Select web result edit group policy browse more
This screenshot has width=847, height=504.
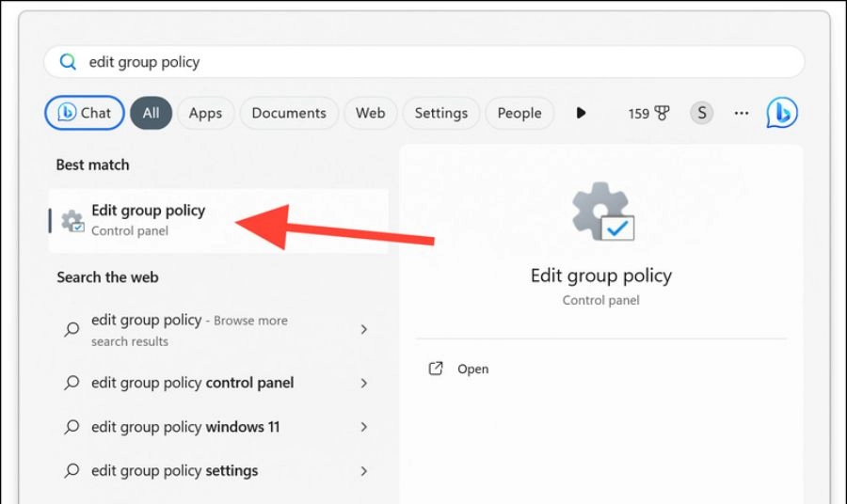(218, 330)
